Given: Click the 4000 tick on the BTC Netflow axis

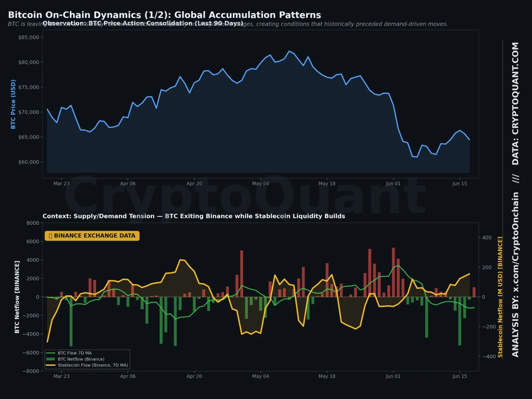Looking at the screenshot, I should pyautogui.click(x=33, y=260).
